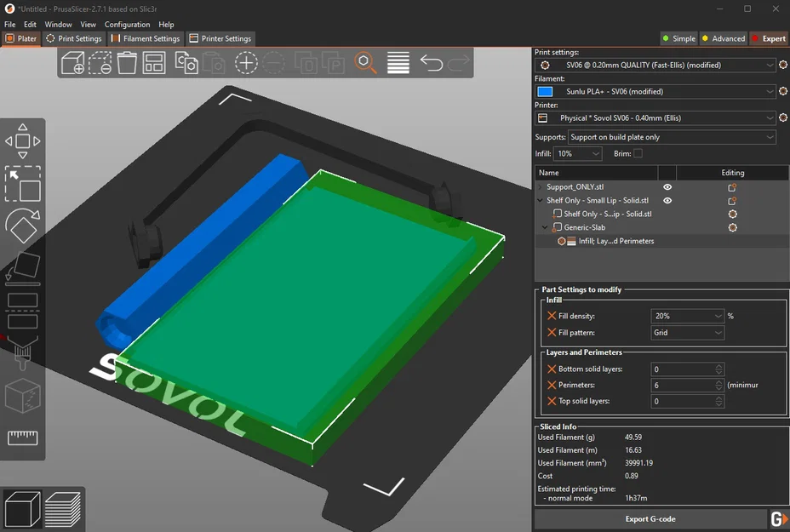
Task: Click the Search magnifier icon
Action: tap(365, 63)
